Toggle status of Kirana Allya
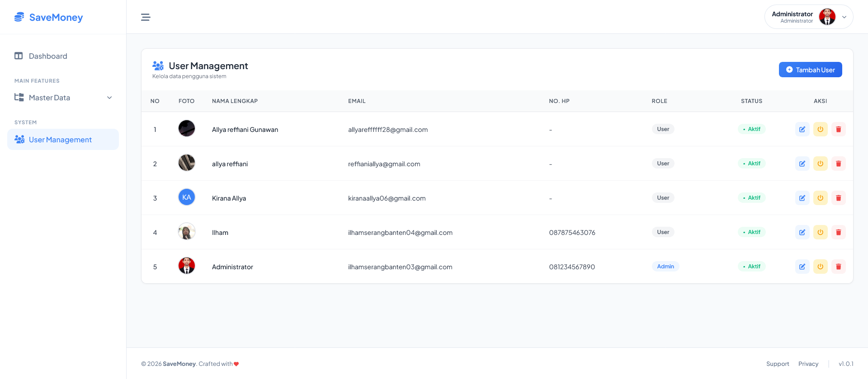The width and height of the screenshot is (868, 379). click(821, 198)
